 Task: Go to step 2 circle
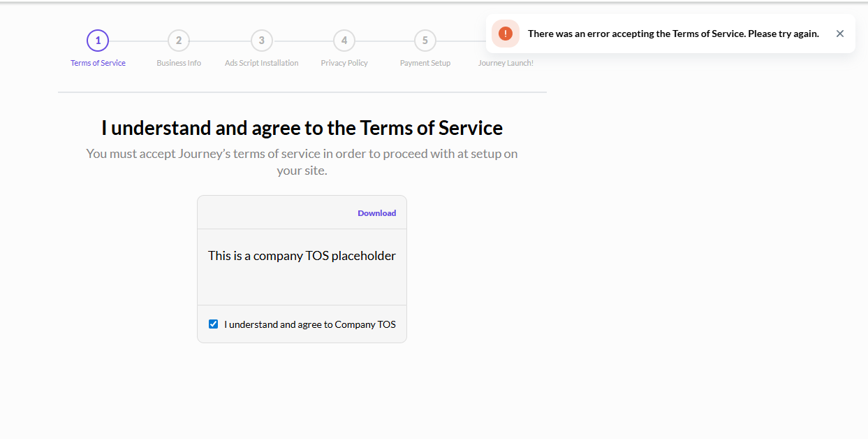(179, 41)
